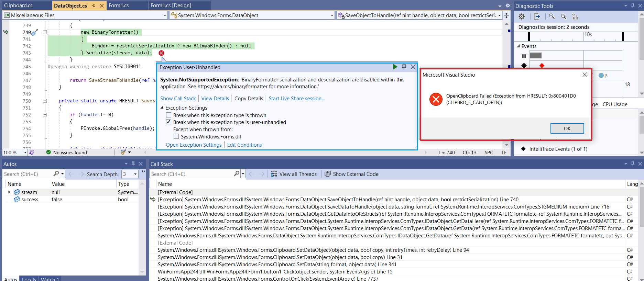
Task: Click Start Live Share session link
Action: pos(297,99)
